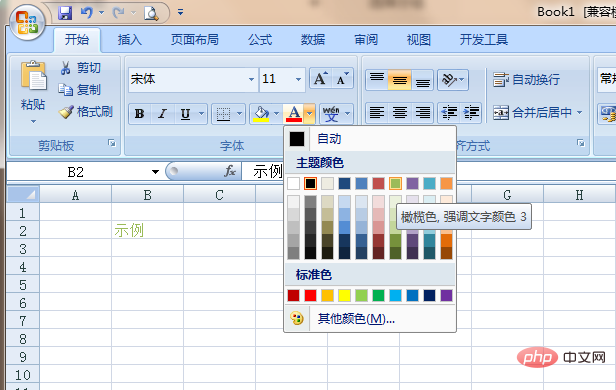Viewport: 616px width, 390px height.
Task: Pick the white theme color swatch
Action: (x=293, y=183)
